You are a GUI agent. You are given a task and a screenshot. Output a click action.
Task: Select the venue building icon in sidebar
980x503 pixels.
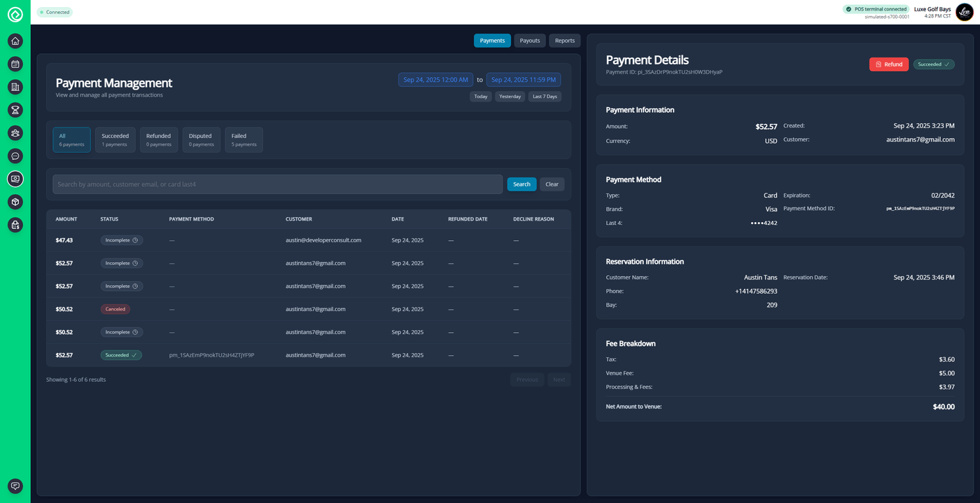pos(15,87)
